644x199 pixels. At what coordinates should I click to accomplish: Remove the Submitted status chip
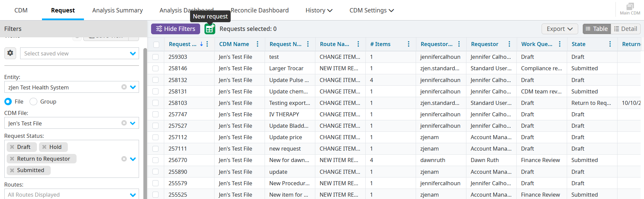(x=12, y=170)
